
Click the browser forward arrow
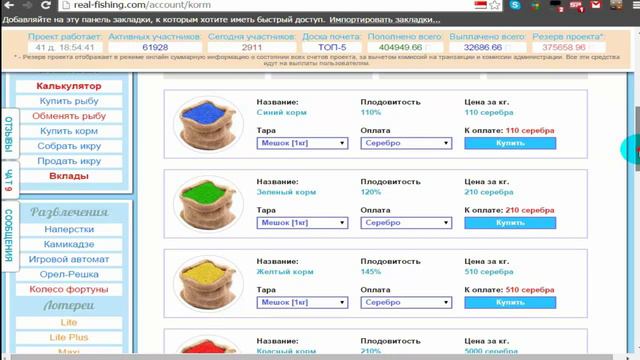point(27,5)
